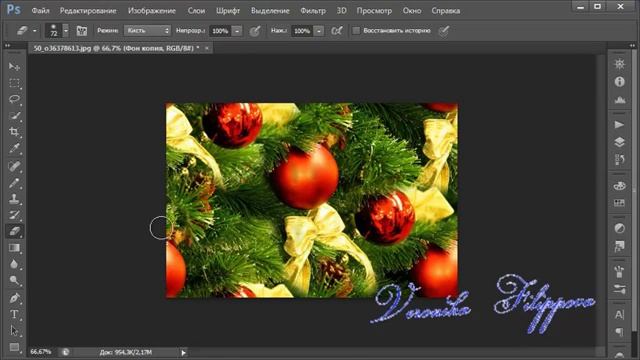Select the Path Selection tool

[x=14, y=331]
